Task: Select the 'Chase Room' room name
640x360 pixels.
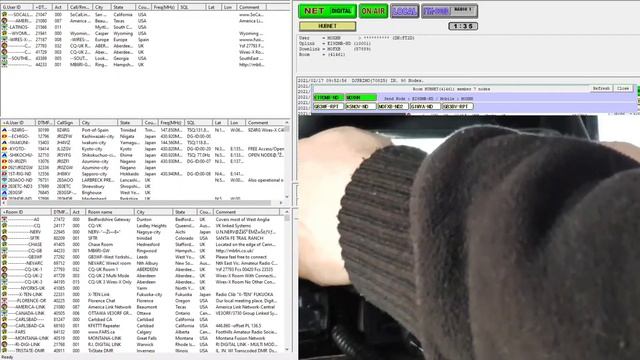Action: coord(100,244)
